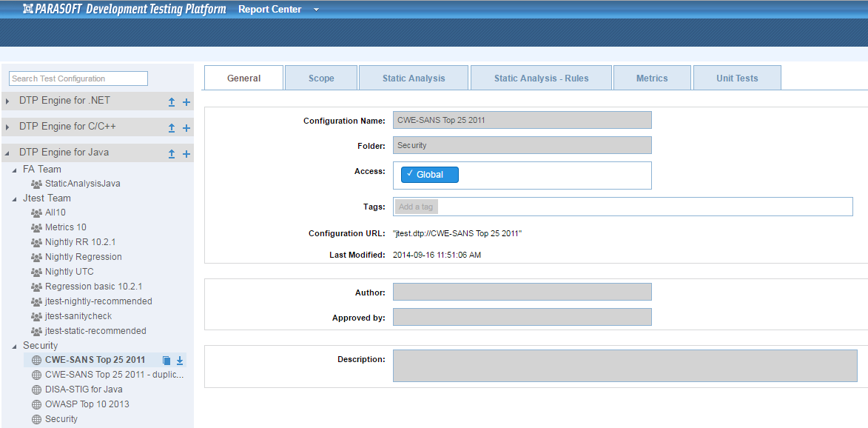Switch to the Metrics tab
Viewport: 868px width, 428px height.
point(652,78)
